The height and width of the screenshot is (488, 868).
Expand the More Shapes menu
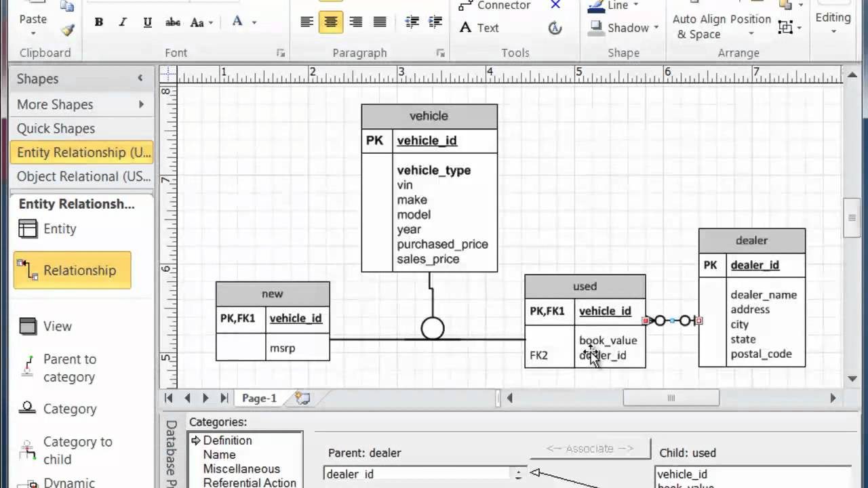tap(81, 104)
